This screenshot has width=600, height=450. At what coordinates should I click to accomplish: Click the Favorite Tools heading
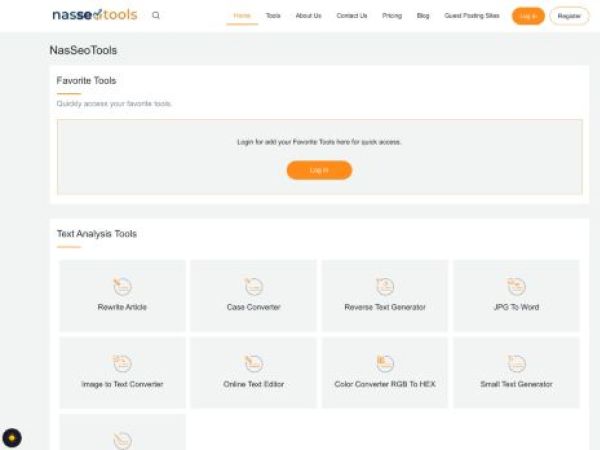point(86,81)
